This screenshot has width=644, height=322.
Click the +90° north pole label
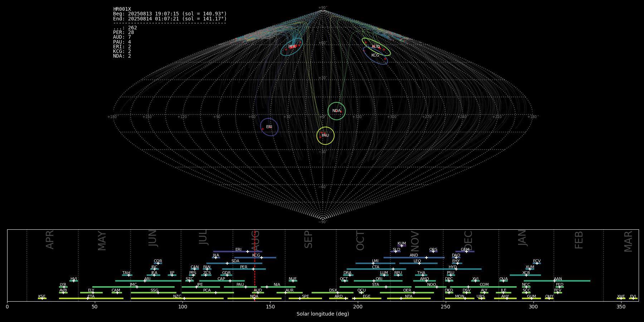click(x=323, y=8)
